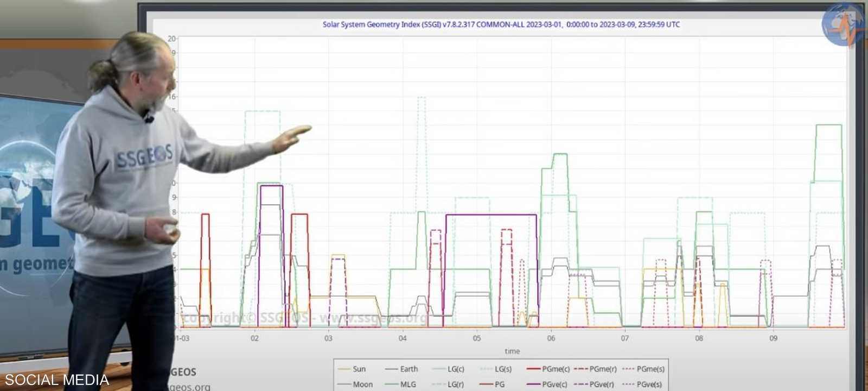Click the globe logo icon in the corner
The width and height of the screenshot is (868, 391).
pos(843,24)
